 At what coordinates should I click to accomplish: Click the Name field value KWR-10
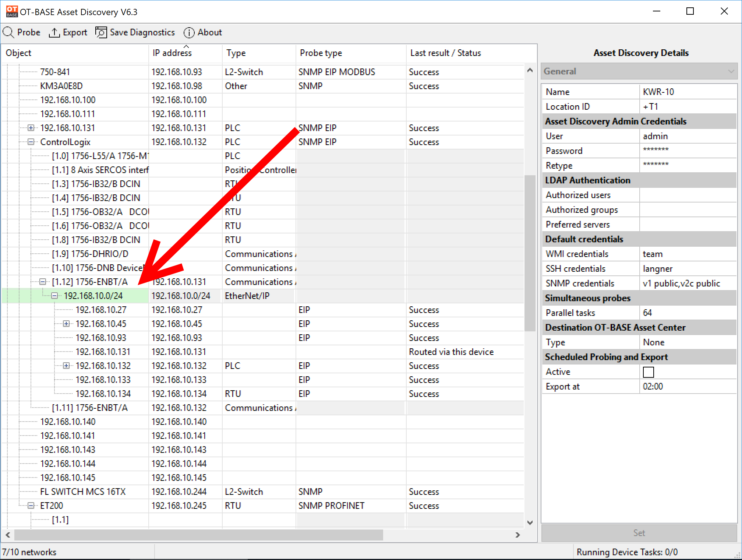coord(688,92)
